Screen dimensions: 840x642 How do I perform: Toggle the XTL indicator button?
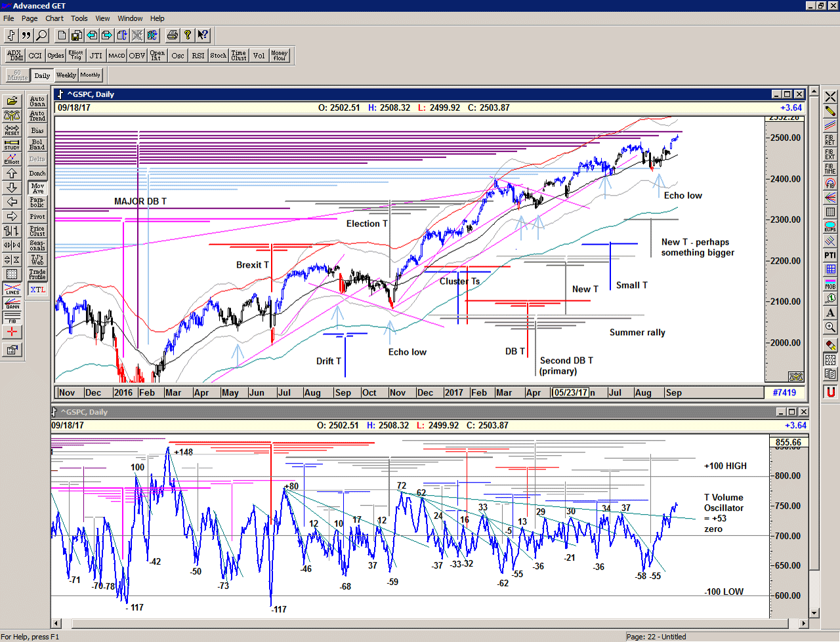pos(37,289)
